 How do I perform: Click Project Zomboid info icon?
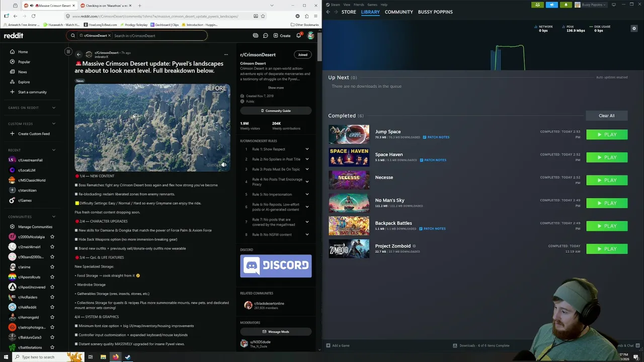point(414,246)
